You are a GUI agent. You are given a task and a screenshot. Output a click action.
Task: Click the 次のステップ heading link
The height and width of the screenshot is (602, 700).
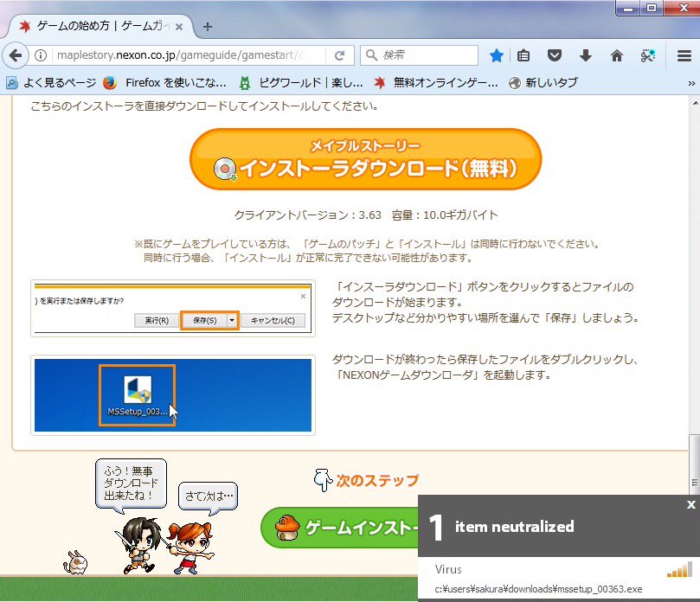coord(377,480)
